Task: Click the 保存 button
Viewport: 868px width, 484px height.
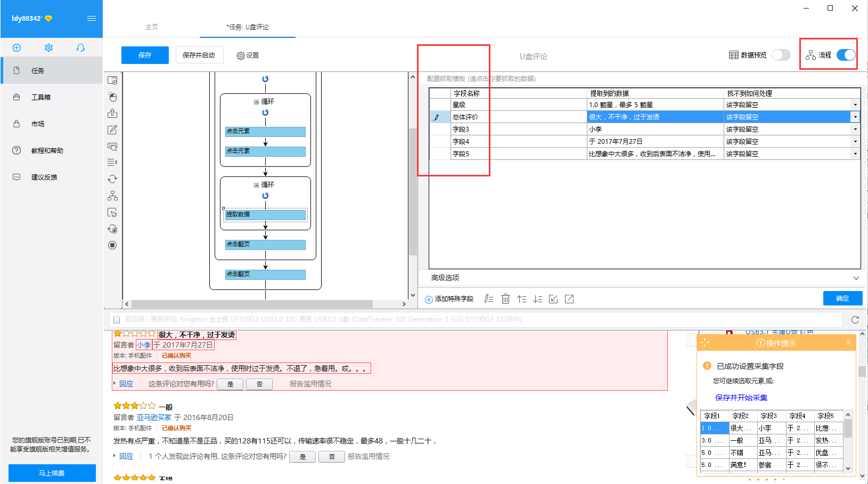Action: click(x=145, y=55)
